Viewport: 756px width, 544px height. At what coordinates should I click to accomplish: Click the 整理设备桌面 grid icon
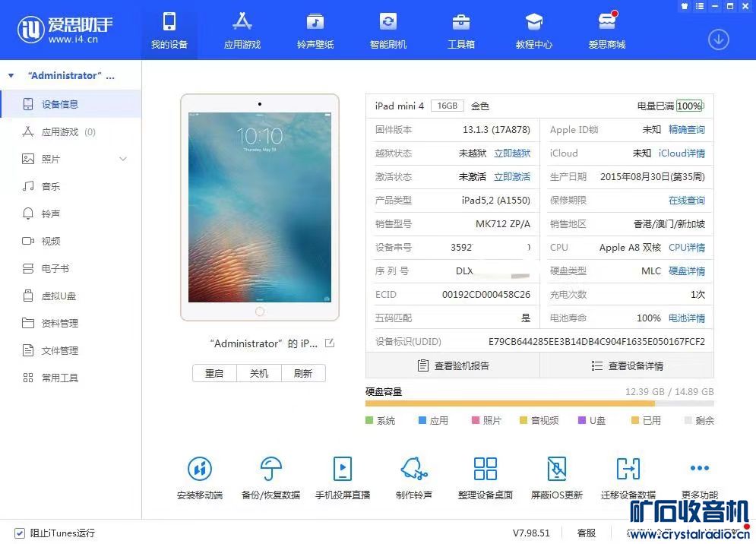(x=485, y=469)
